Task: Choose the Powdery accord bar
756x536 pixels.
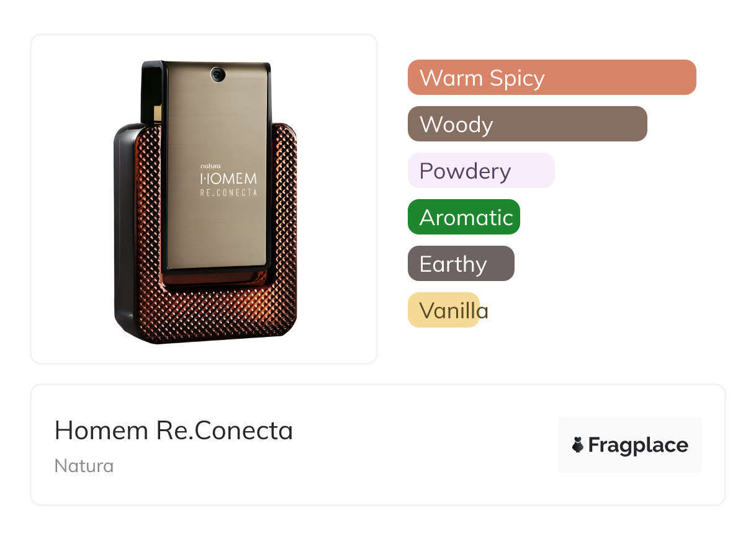Action: pos(481,171)
